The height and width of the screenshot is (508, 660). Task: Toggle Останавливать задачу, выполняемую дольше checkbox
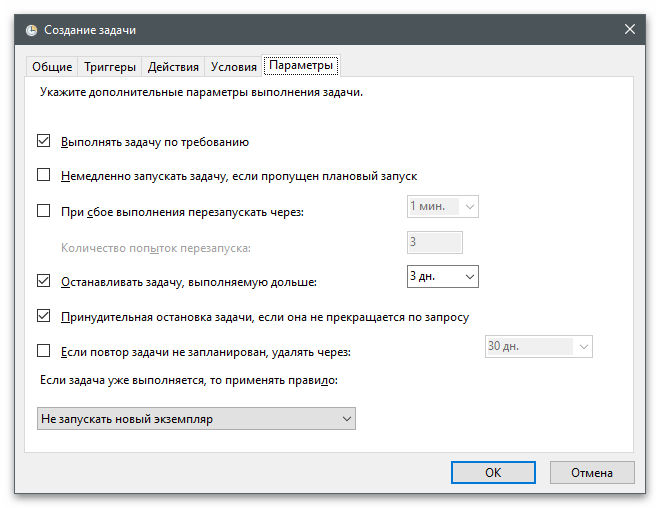[x=43, y=280]
